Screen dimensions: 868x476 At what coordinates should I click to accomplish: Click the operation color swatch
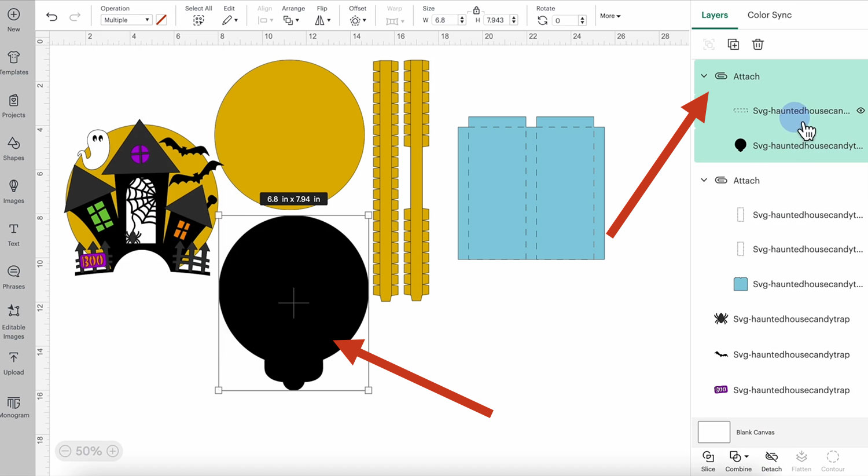161,20
